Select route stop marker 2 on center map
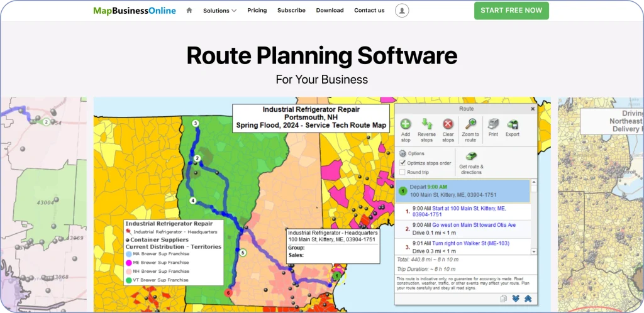644x313 pixels. click(197, 158)
